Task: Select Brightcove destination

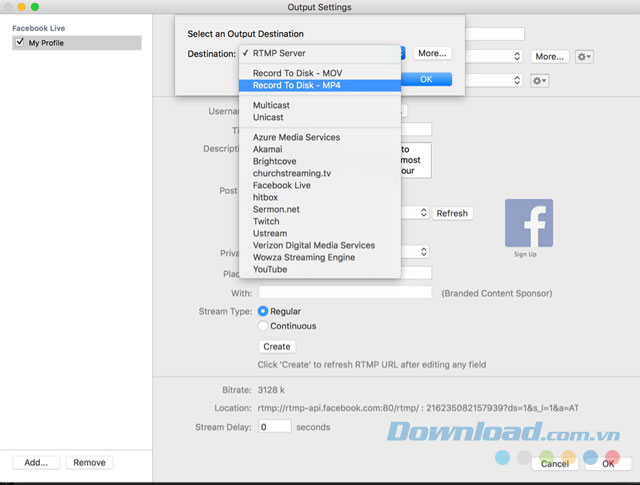Action: pyautogui.click(x=320, y=161)
